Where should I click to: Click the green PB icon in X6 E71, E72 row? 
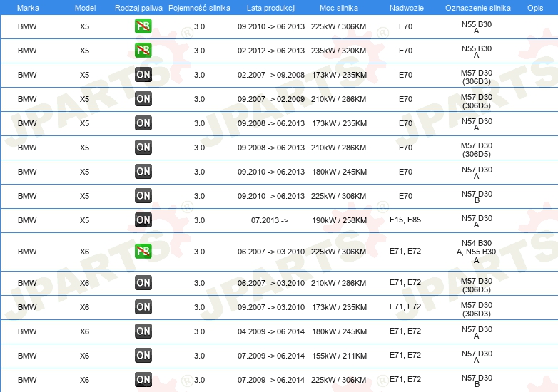[143, 252]
